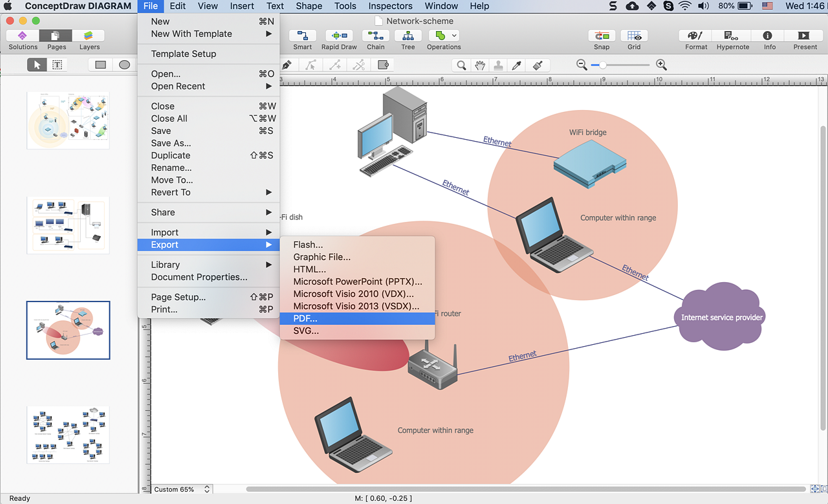Select Microsoft PowerPoint (PPTX)... export option
Screen dimensions: 828x504
357,281
